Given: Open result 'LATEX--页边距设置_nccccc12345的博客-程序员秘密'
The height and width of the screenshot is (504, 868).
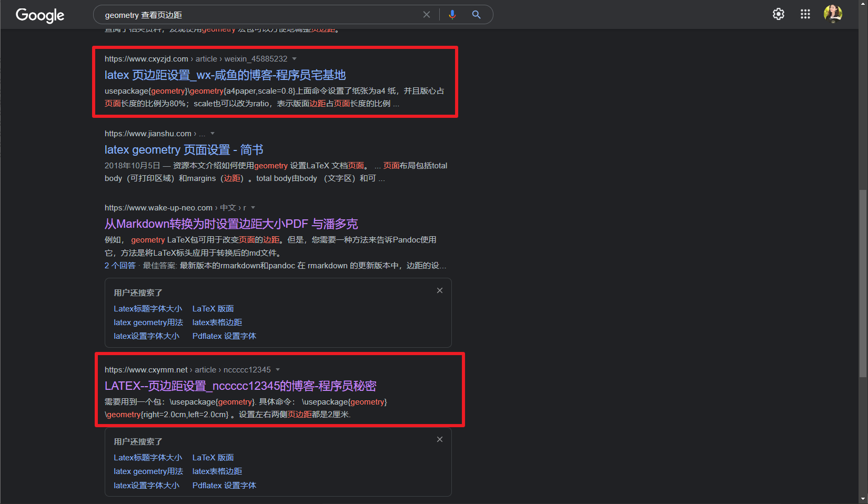Looking at the screenshot, I should (x=240, y=386).
